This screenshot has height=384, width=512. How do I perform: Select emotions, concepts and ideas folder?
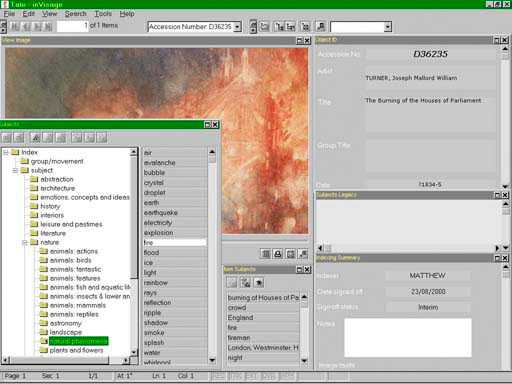85,197
